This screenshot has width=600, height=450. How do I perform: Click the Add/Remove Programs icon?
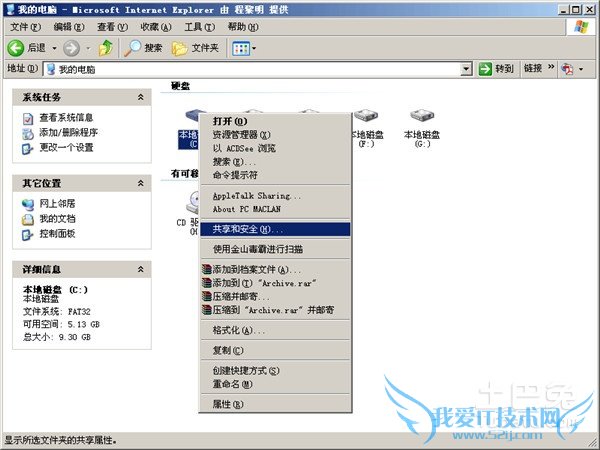(x=28, y=134)
